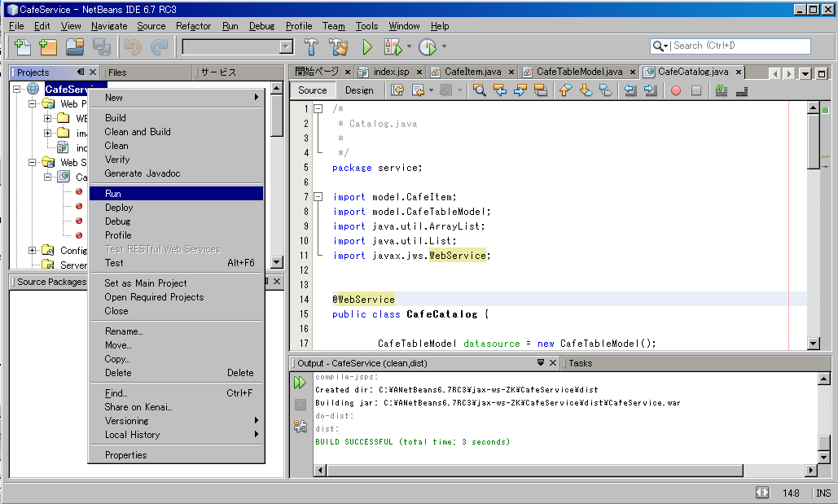Collapse the CafeService project tree node
This screenshot has width=838, height=504.
coord(17,90)
